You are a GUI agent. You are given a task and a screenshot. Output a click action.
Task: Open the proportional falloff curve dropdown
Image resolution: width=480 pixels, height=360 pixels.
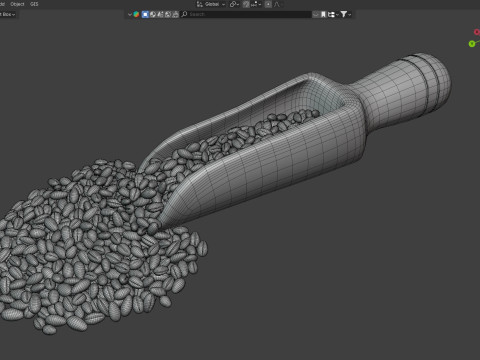tap(278, 4)
